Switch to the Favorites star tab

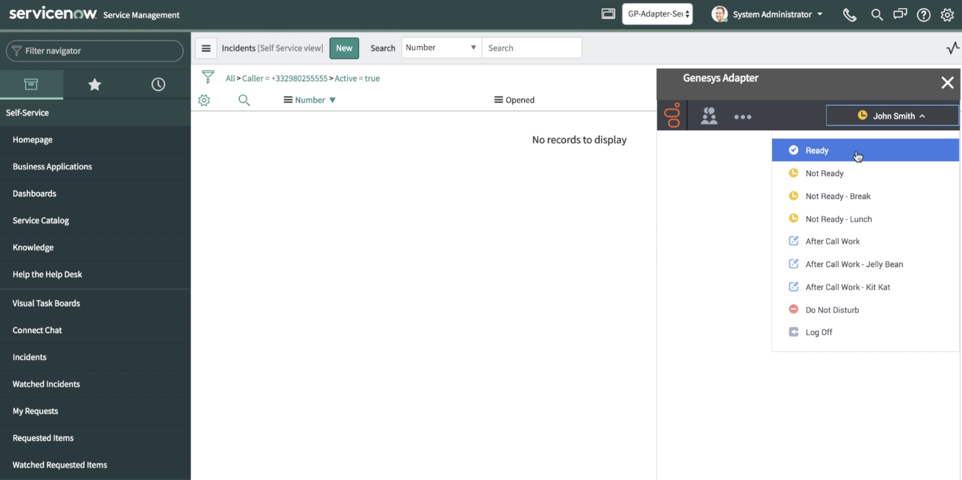tap(94, 85)
